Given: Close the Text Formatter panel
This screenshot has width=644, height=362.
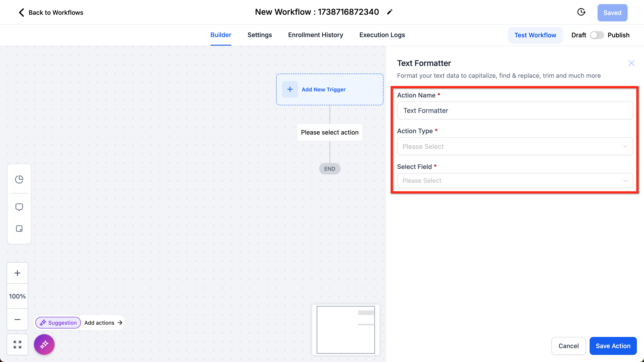Looking at the screenshot, I should pyautogui.click(x=631, y=63).
